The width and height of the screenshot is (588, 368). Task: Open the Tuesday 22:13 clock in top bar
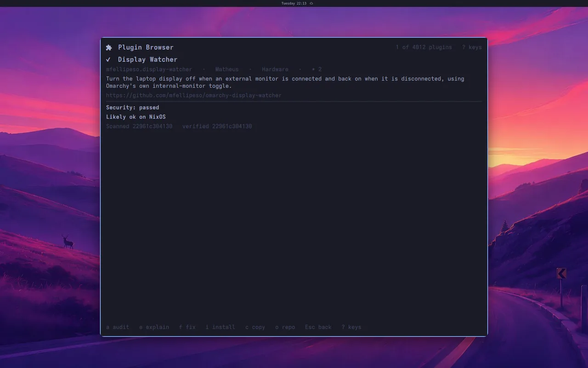coord(294,3)
